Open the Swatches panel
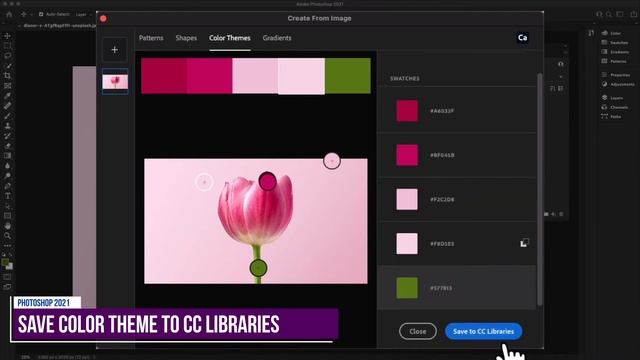 coord(615,42)
